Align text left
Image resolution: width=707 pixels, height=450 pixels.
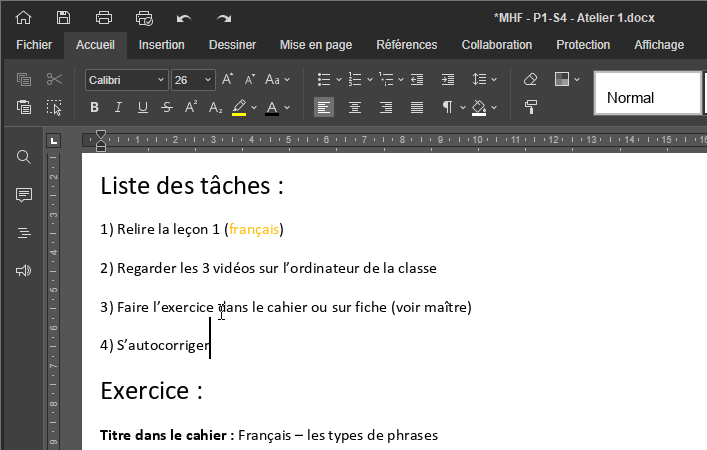(324, 107)
